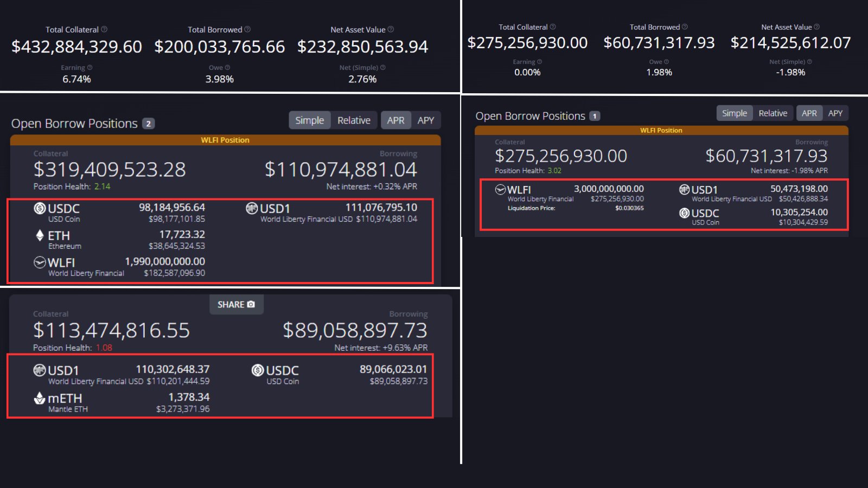Click the ETH Ethereum diamond icon
The height and width of the screenshot is (488, 868).
[40, 235]
